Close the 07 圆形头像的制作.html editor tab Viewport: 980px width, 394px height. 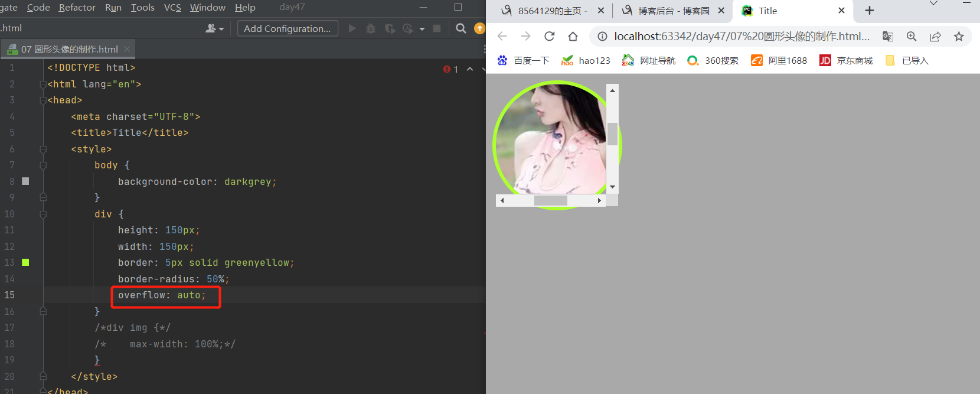pos(127,49)
